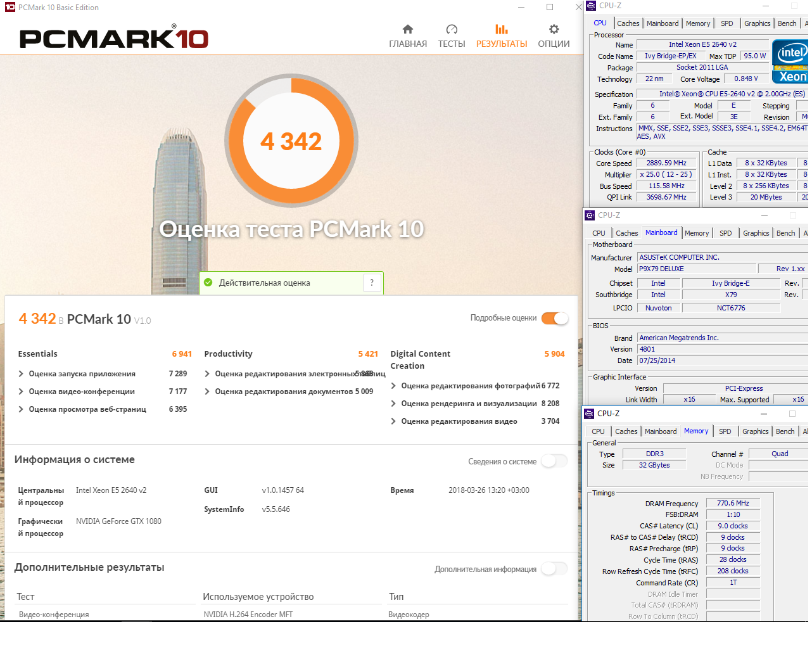
Task: Click the Действительная оценка label
Action: [x=265, y=283]
